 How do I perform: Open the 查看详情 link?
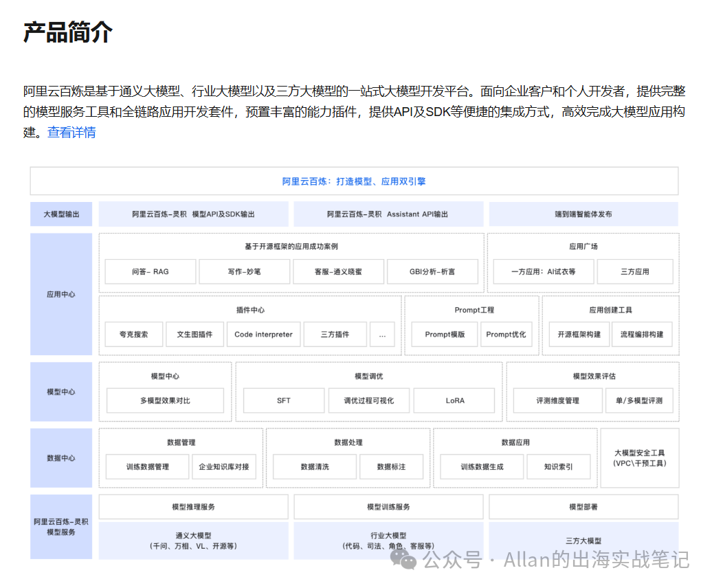[71, 133]
